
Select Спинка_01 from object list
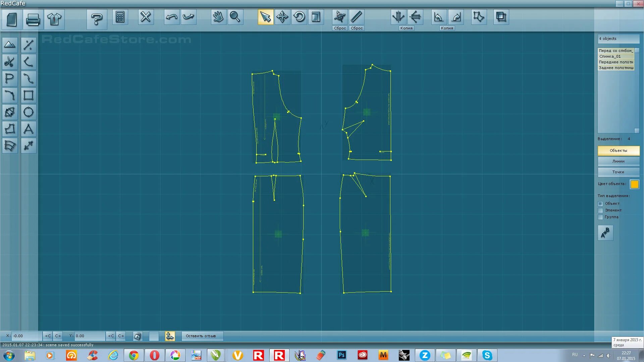coord(615,56)
